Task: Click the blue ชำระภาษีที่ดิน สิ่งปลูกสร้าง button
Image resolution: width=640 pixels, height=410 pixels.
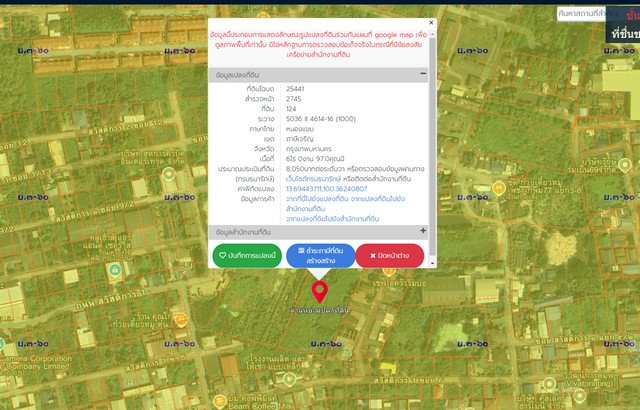Action: (x=320, y=256)
